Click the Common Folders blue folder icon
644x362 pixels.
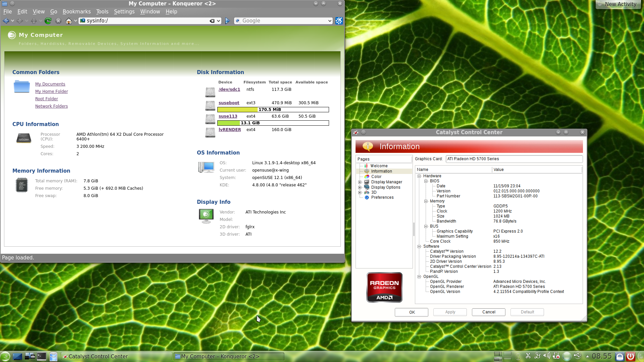coord(22,86)
